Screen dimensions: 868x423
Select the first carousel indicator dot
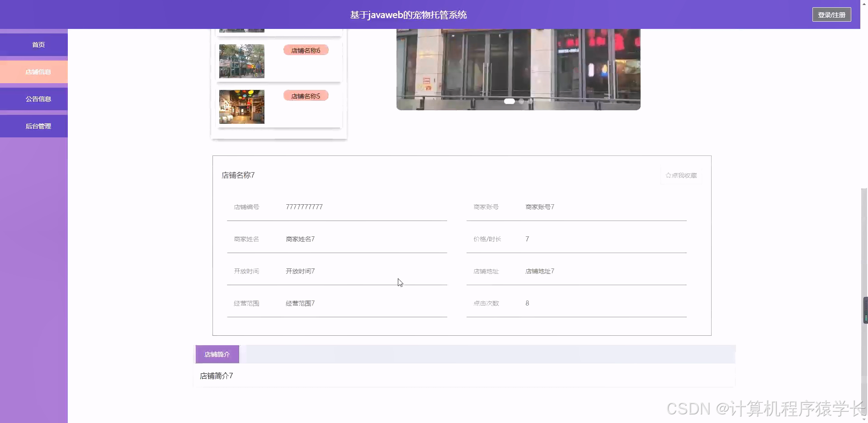tap(509, 101)
